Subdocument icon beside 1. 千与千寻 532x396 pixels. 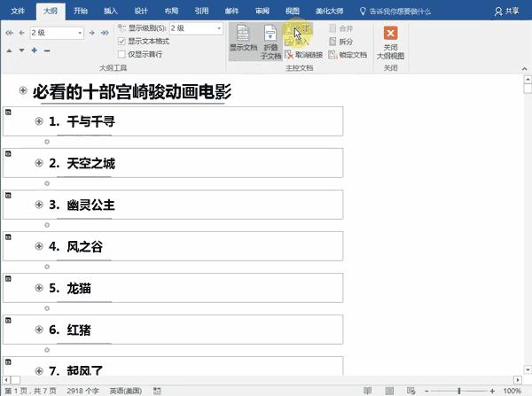click(8, 113)
